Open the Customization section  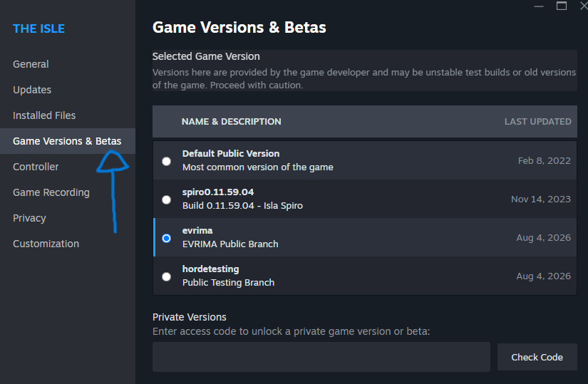pos(46,244)
